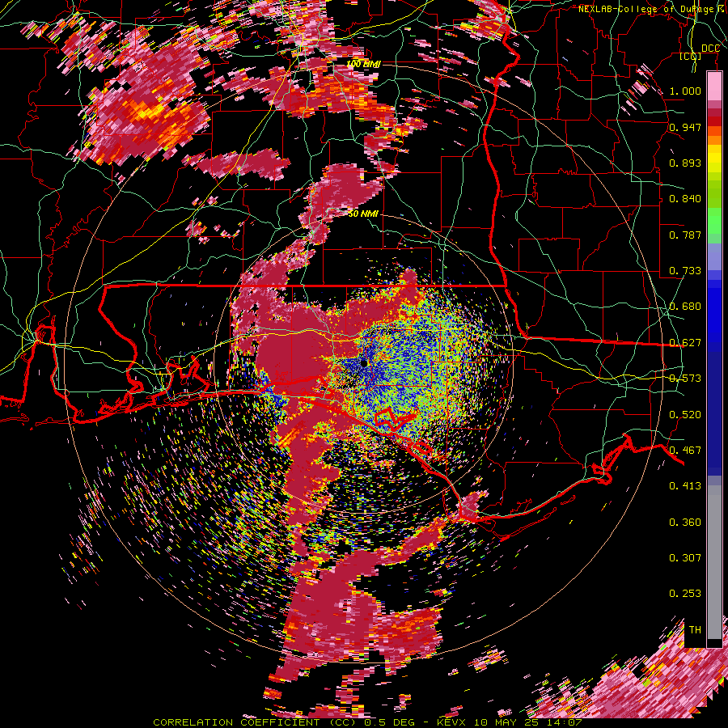Click the 100 NMI range ring label
This screenshot has height=728, width=728.
coord(363,64)
